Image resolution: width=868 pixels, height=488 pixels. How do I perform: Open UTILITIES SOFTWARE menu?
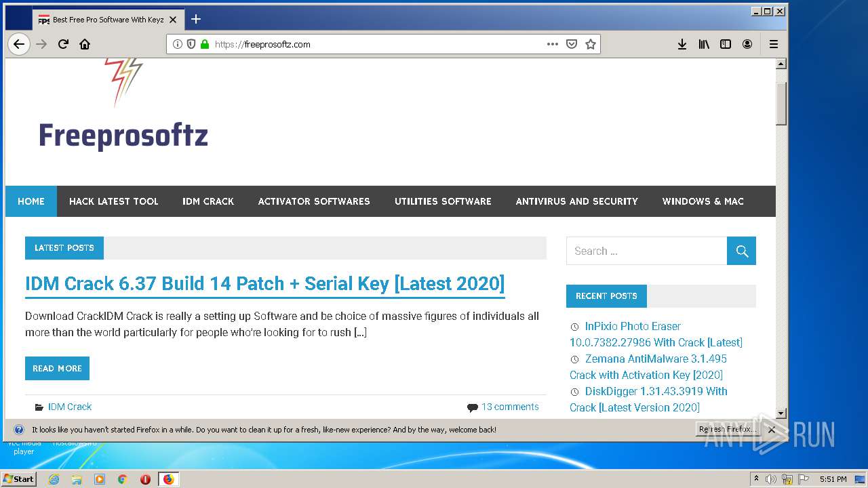[x=443, y=201]
